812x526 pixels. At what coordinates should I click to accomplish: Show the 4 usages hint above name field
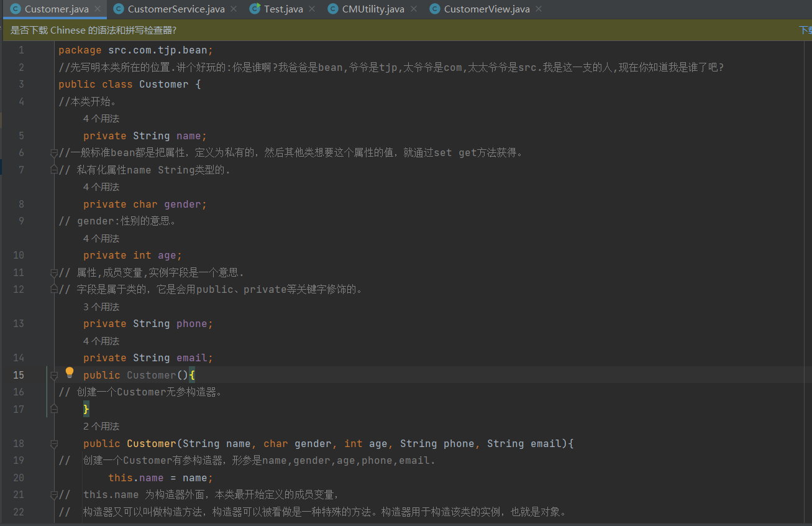pyautogui.click(x=101, y=118)
